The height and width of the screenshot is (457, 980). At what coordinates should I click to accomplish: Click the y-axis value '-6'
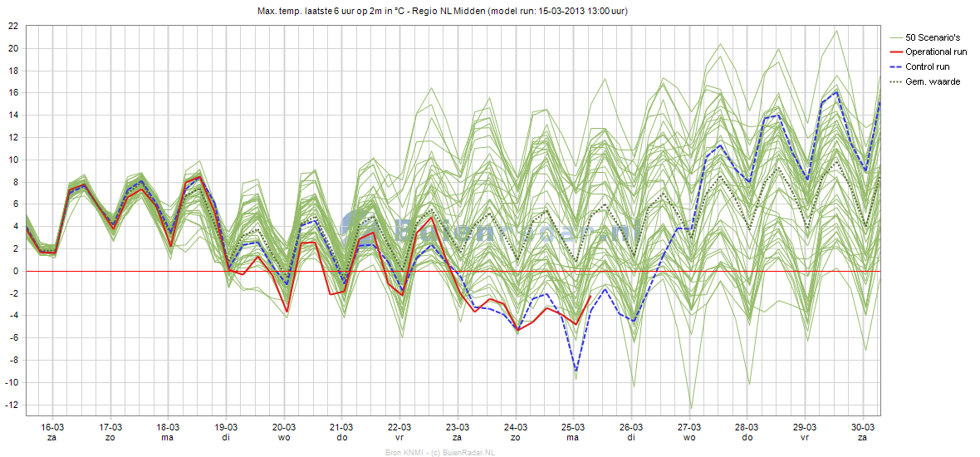point(12,338)
